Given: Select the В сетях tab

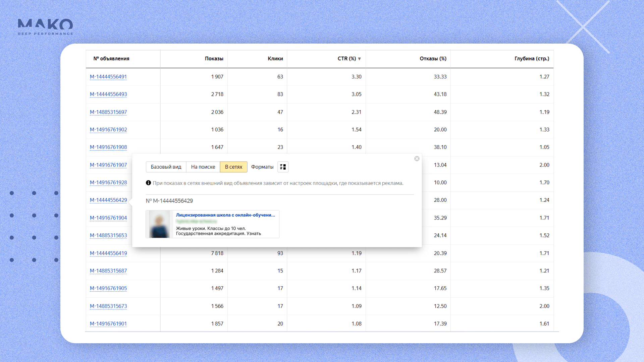Looking at the screenshot, I should [x=233, y=167].
